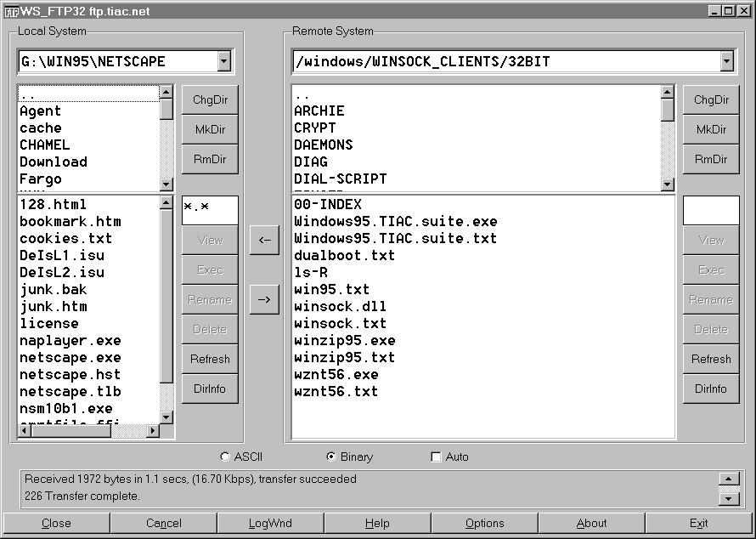
Task: Click left arrow of local horizontal scrollbar
Action: [25, 430]
